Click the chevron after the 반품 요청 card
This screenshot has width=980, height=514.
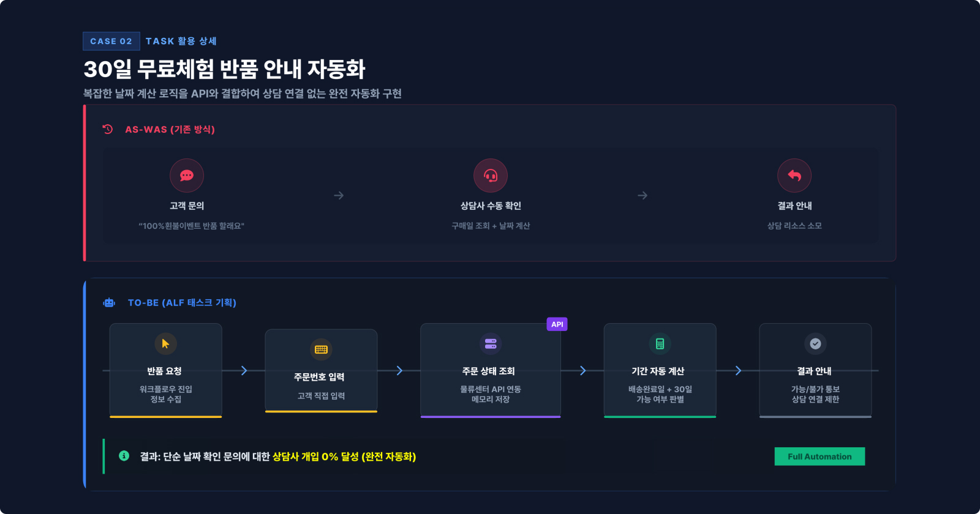coord(244,371)
